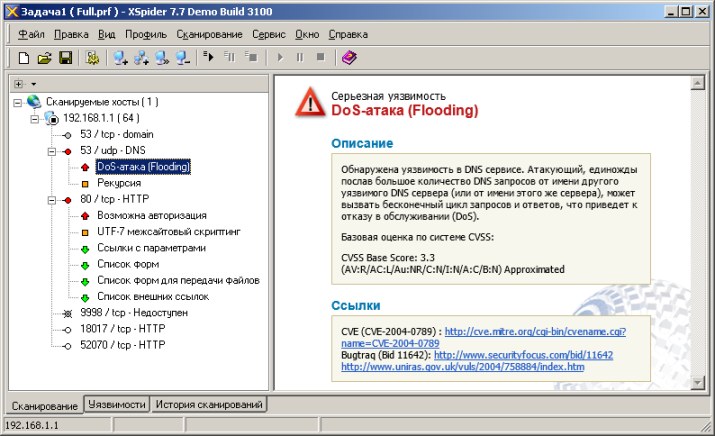
Task: Open profile settings toolbar icon
Action: pos(93,58)
